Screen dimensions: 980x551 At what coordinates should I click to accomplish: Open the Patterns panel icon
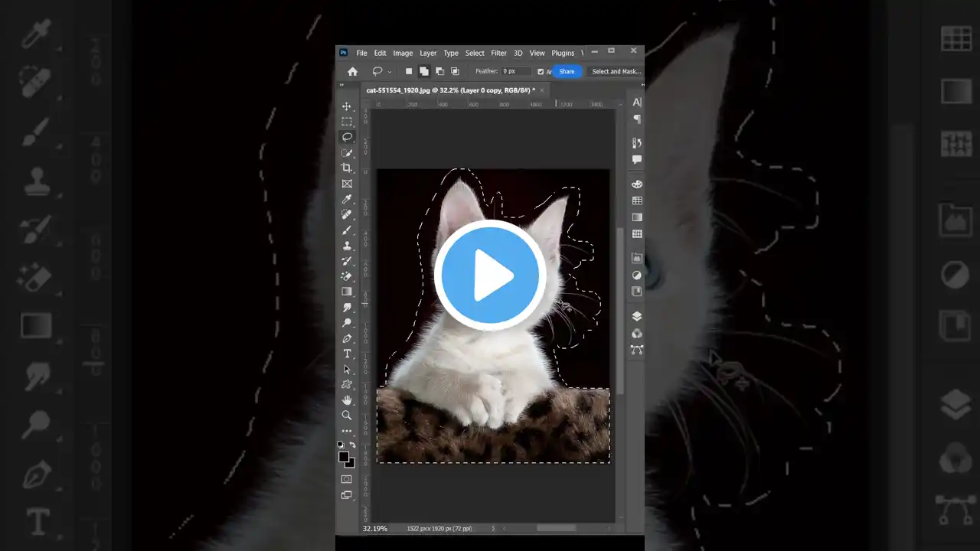pos(636,234)
